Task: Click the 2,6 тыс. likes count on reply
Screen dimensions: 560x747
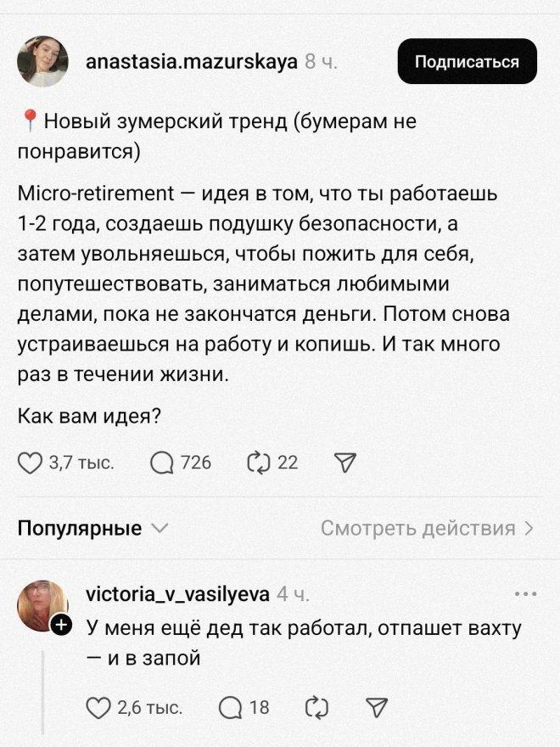Action: [x=149, y=707]
